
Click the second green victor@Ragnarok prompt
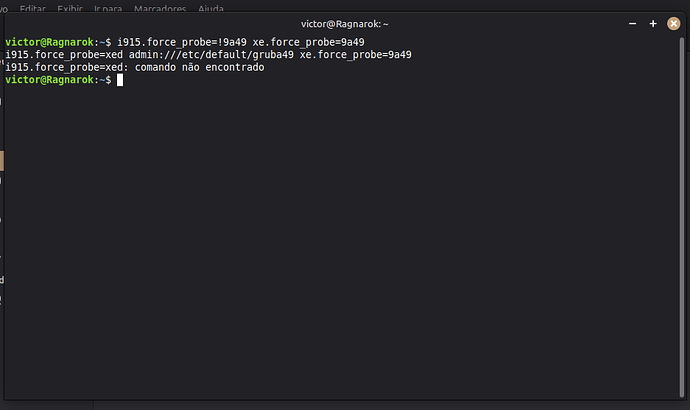pos(49,80)
